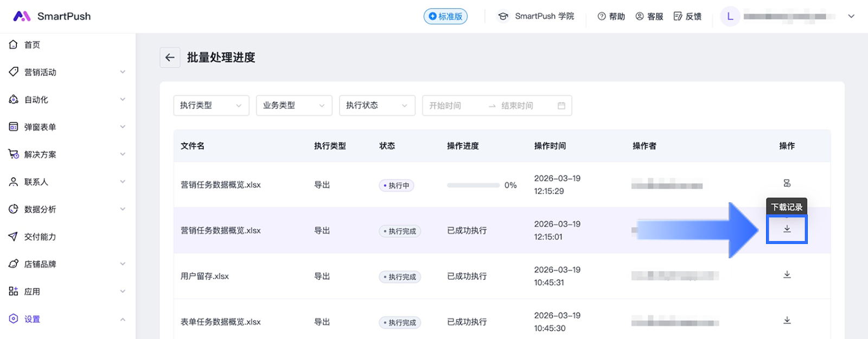The height and width of the screenshot is (339, 868).
Task: Click the back arrow beside 批量处理进度
Action: pos(170,58)
